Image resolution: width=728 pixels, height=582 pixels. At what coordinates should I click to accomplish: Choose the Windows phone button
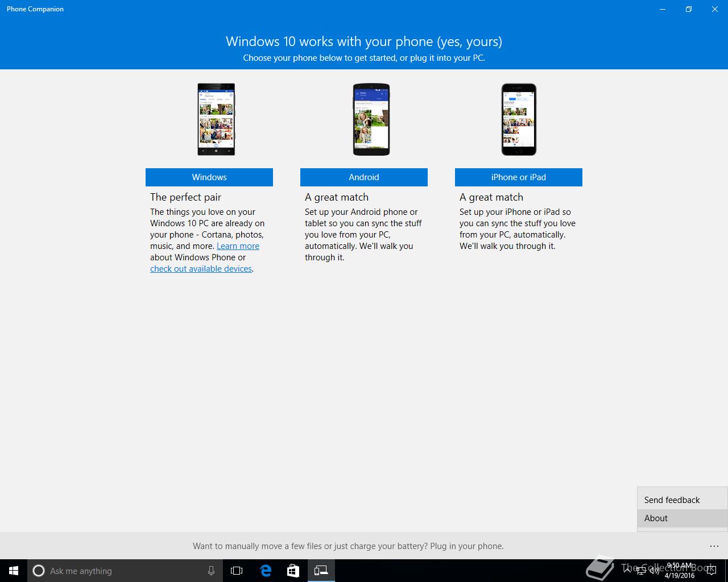tap(209, 177)
